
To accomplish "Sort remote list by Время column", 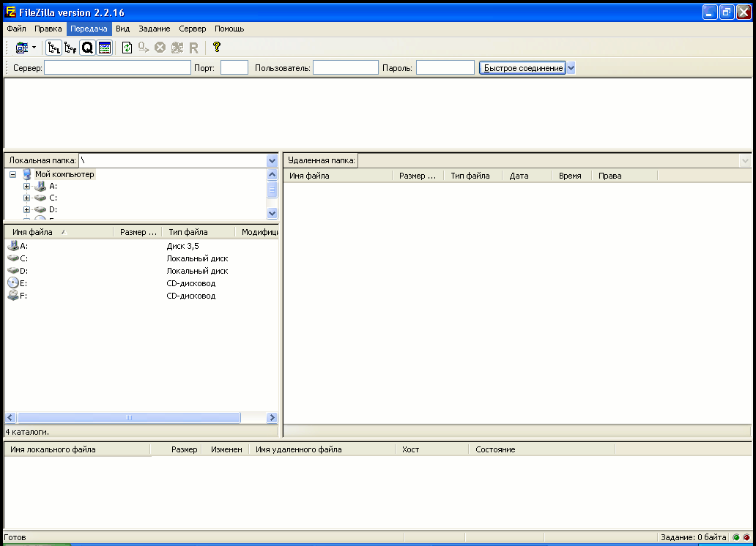I will tap(572, 176).
